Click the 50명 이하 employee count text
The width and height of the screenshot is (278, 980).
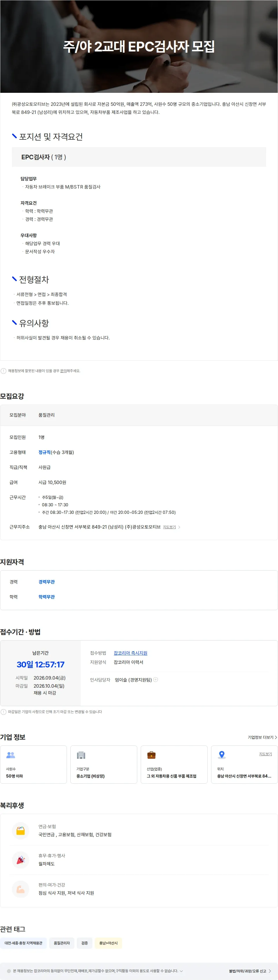tap(14, 776)
